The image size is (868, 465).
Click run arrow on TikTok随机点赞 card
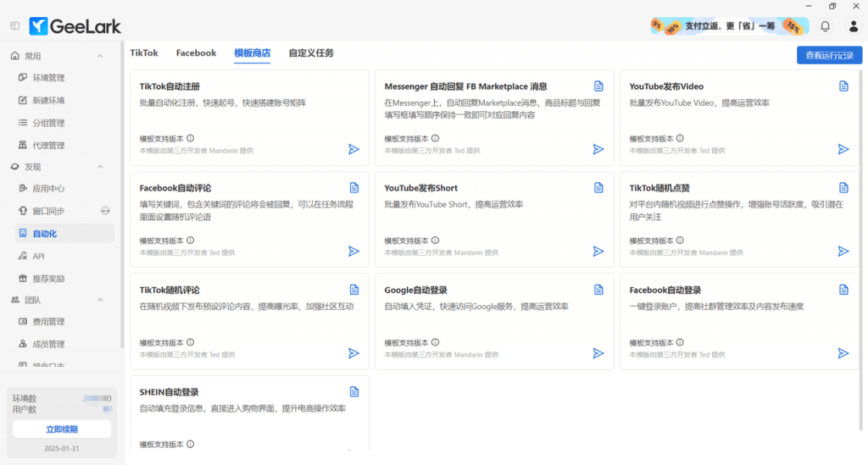(x=843, y=252)
